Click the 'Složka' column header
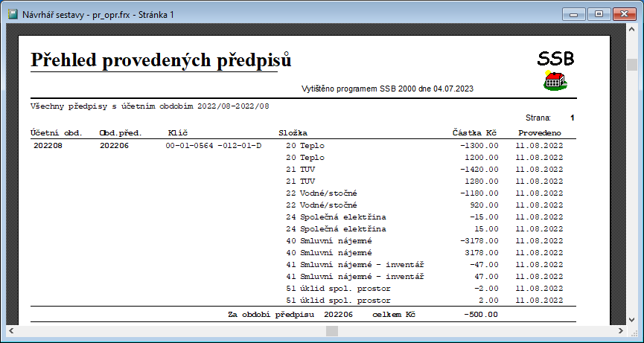The image size is (644, 343). click(293, 132)
